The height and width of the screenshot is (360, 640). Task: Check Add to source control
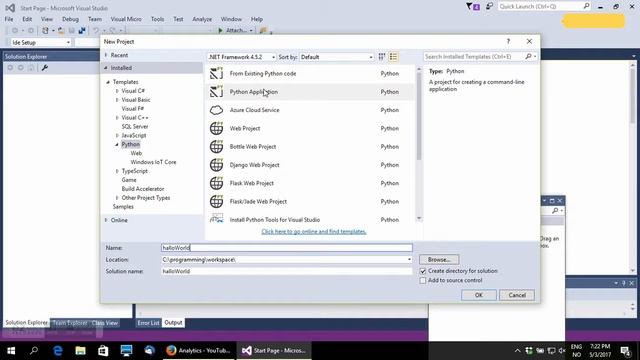(423, 280)
